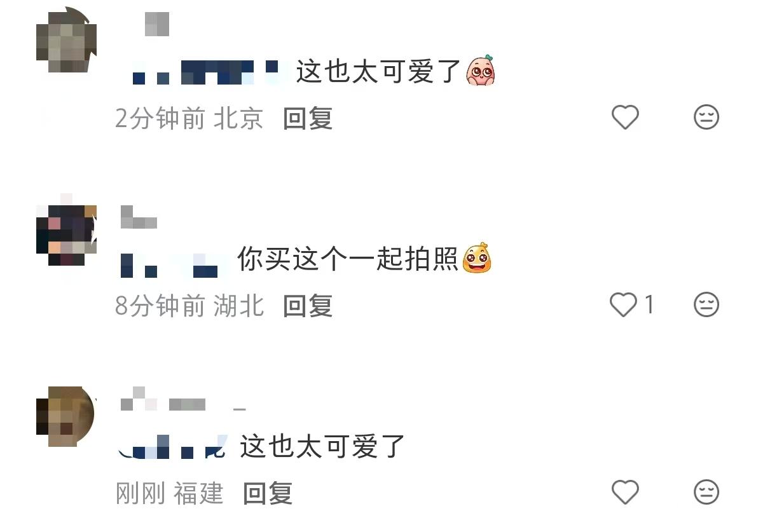Reply to the 8分钟前 湖北 comment
Image resolution: width=763 pixels, height=532 pixels.
tap(308, 306)
